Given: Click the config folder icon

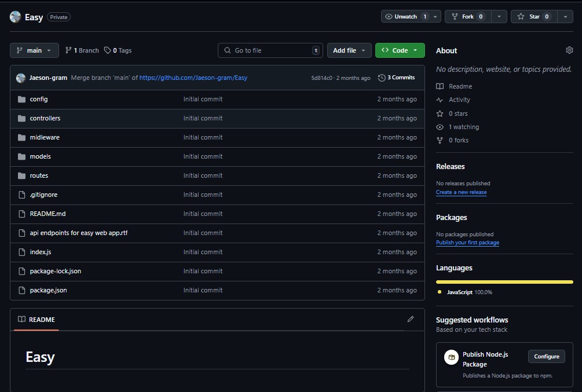Looking at the screenshot, I should click(x=22, y=99).
